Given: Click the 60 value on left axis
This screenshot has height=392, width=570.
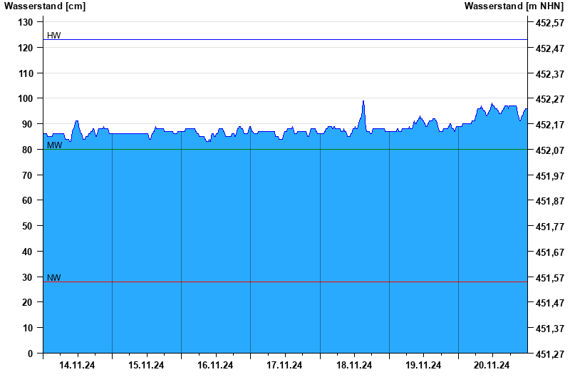Looking at the screenshot, I should 27,201.
